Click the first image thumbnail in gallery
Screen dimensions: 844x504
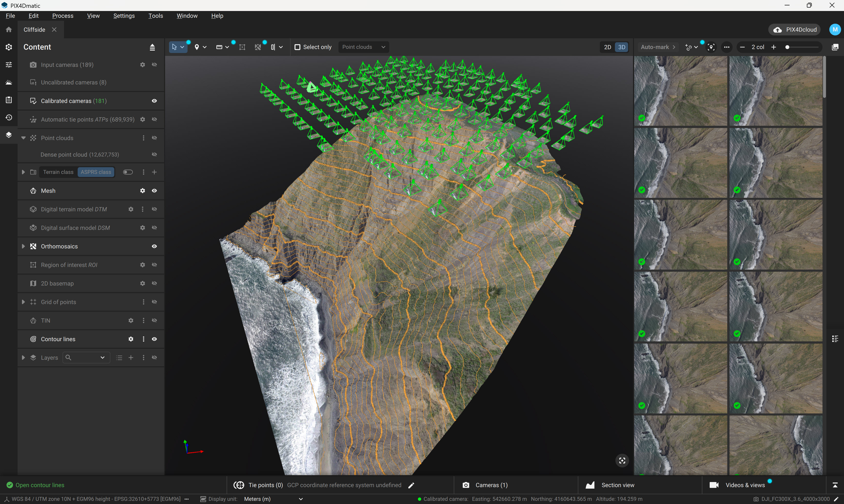681,90
